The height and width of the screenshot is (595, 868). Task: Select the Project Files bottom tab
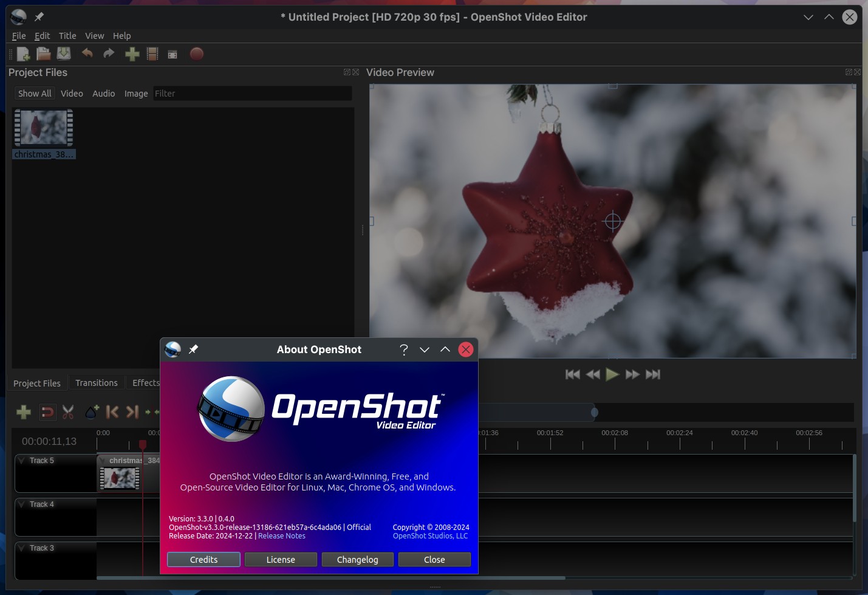(x=37, y=383)
